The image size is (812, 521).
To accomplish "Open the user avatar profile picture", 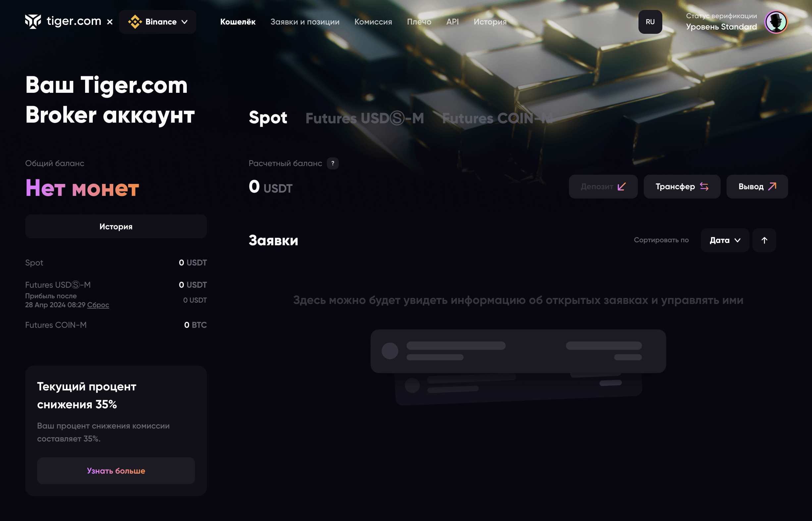I will (776, 22).
